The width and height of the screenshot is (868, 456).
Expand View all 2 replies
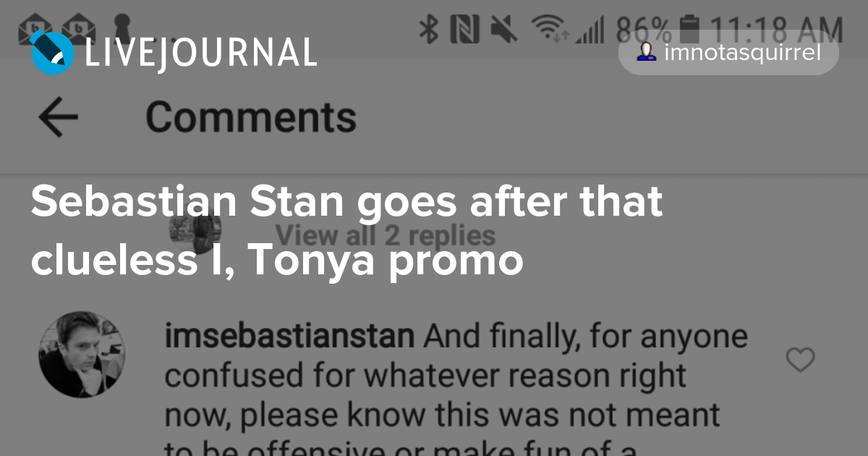pos(386,235)
